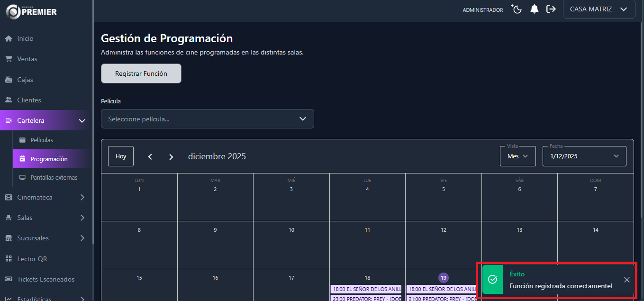Select Pantallas externas in the sidebar
Viewport: 644px width, 301px height.
[x=54, y=177]
